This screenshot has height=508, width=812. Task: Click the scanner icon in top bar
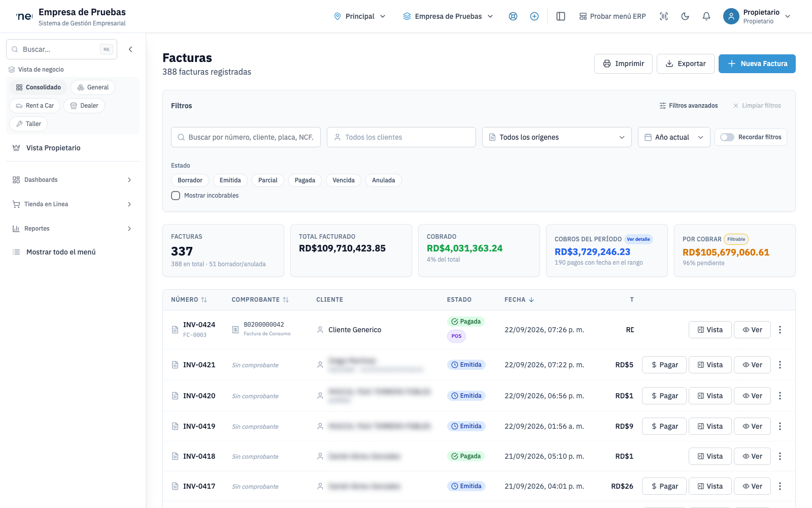click(664, 16)
